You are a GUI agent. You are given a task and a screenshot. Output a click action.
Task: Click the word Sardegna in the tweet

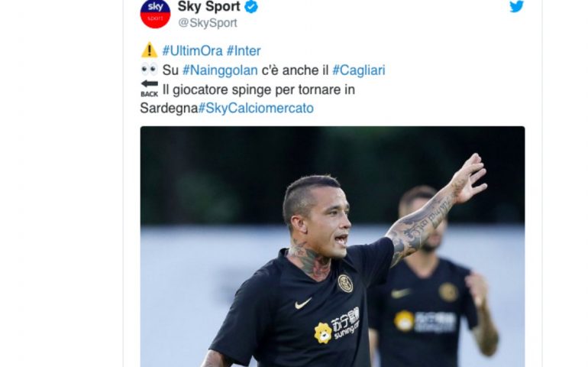click(169, 108)
